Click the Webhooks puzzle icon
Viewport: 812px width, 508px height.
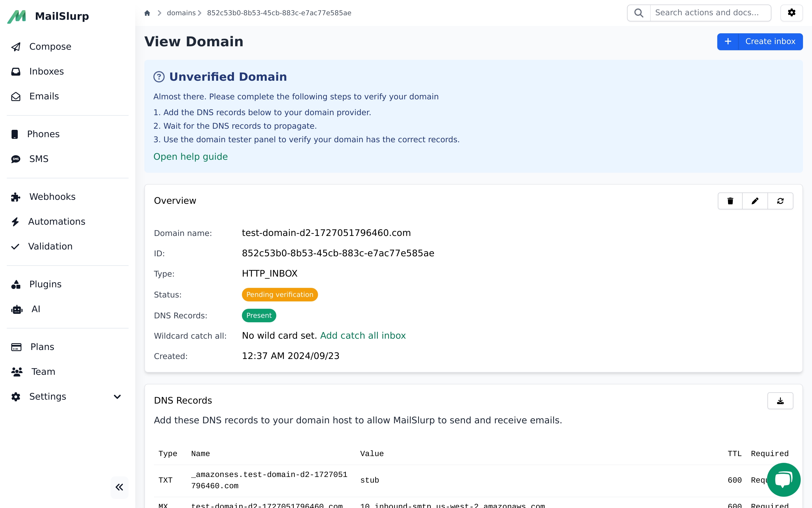pyautogui.click(x=16, y=197)
